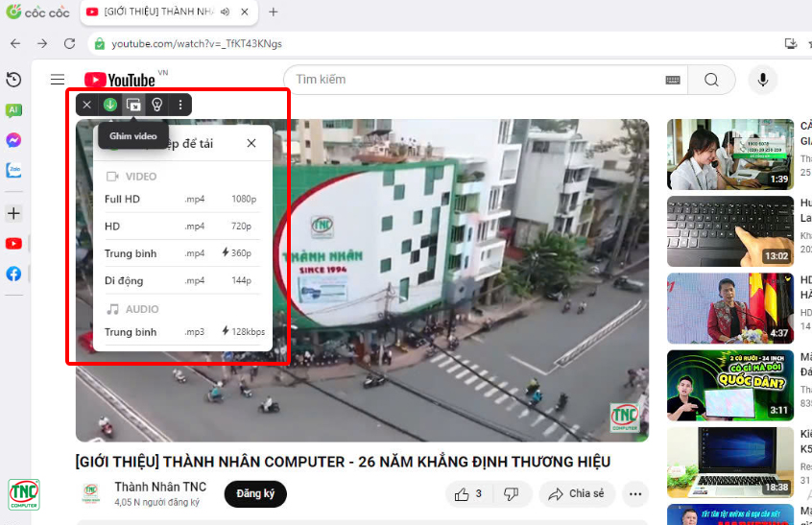Click the green lock site info icon

(100, 44)
